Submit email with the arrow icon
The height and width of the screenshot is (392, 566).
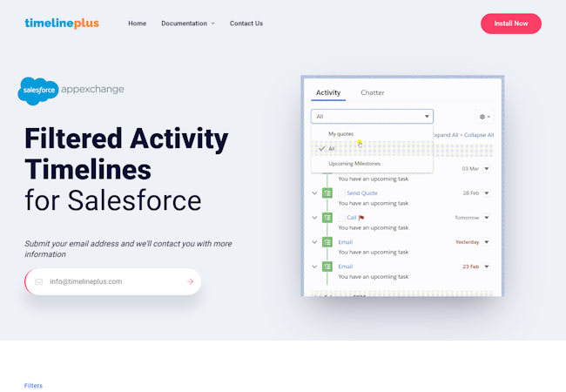tap(190, 281)
